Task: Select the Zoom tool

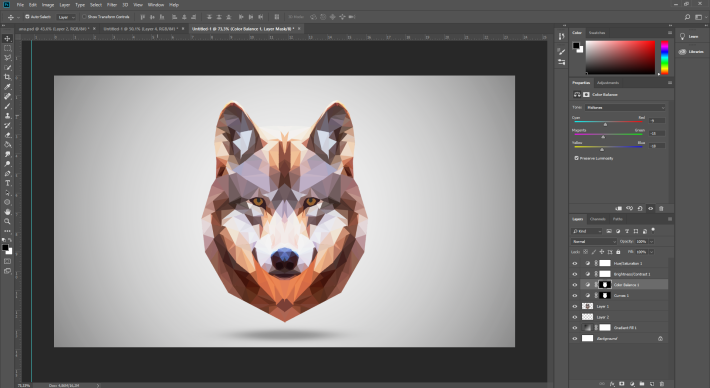Action: (7, 221)
